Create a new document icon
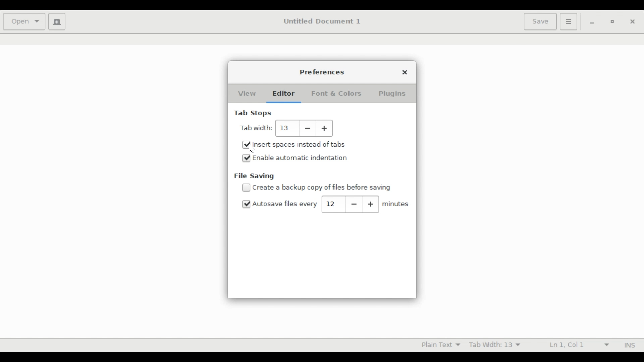Image resolution: width=644 pixels, height=362 pixels. [57, 22]
